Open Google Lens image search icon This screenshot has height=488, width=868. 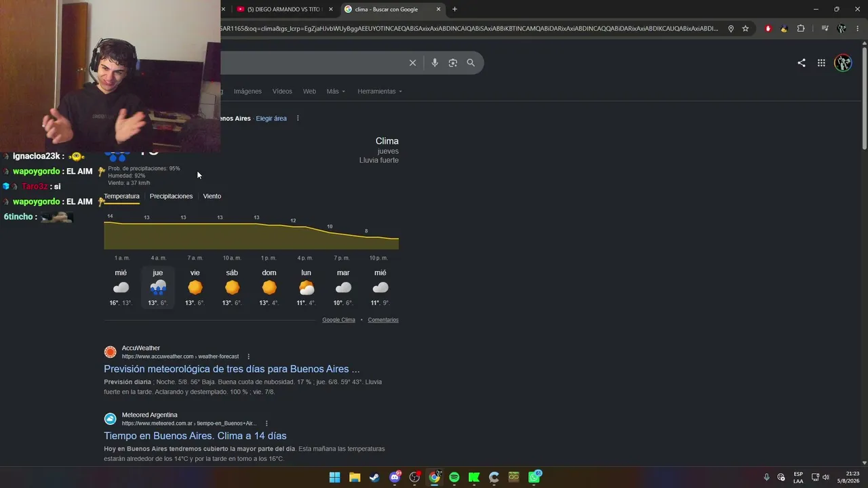(453, 62)
